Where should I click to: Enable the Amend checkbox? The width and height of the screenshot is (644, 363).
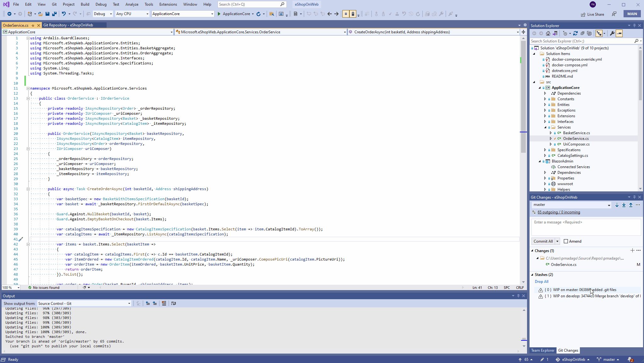pos(565,241)
